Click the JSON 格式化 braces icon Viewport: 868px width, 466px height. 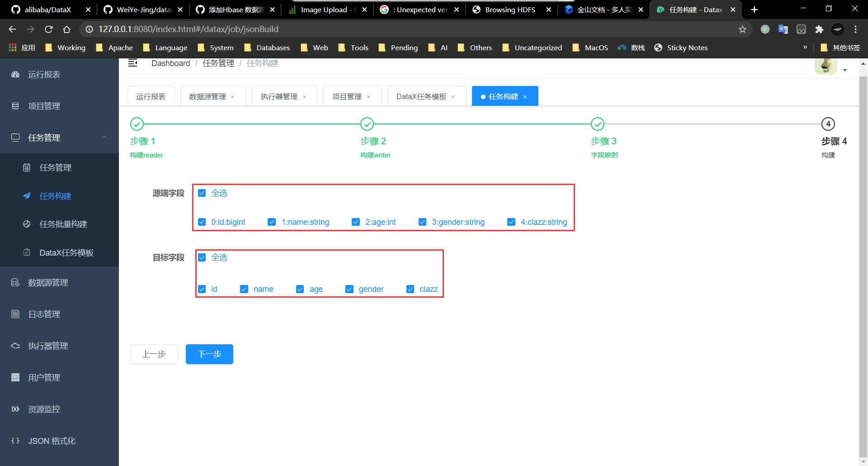point(15,441)
